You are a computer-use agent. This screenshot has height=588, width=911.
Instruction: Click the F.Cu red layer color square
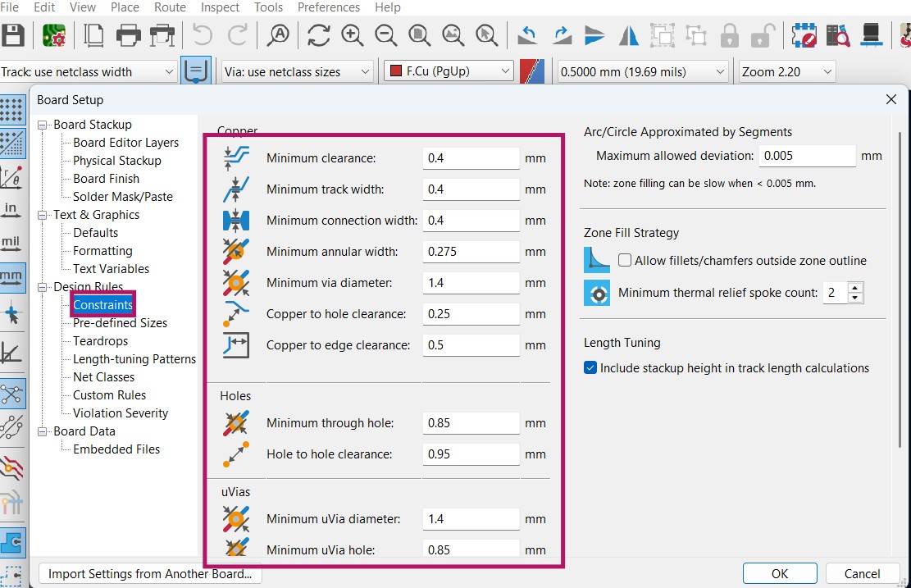(x=396, y=71)
